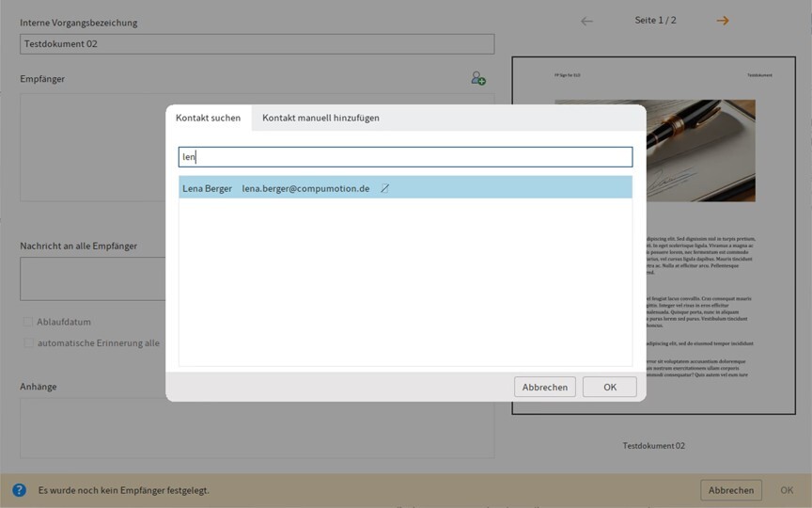Click Abbrechen in the bottom status bar

click(730, 490)
